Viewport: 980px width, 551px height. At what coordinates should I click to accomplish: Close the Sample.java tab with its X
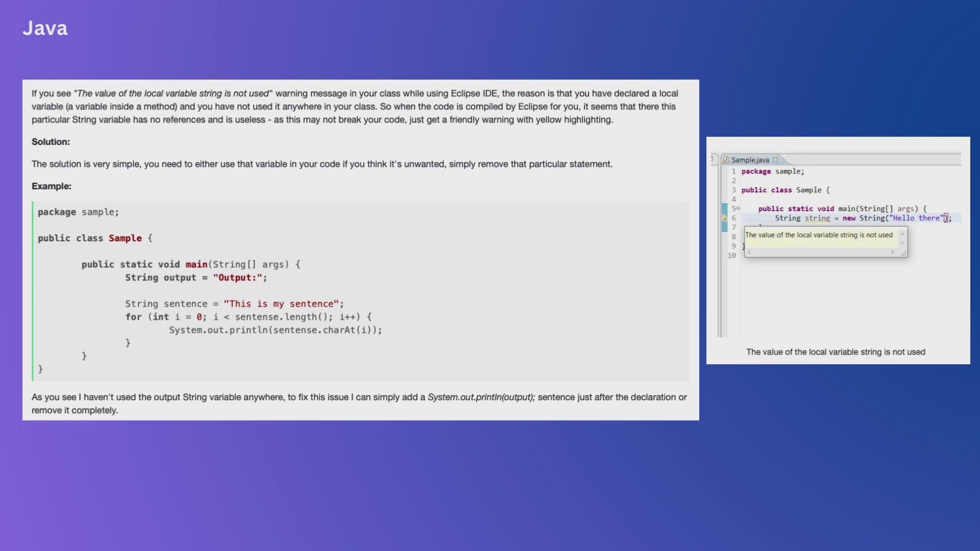pyautogui.click(x=775, y=160)
